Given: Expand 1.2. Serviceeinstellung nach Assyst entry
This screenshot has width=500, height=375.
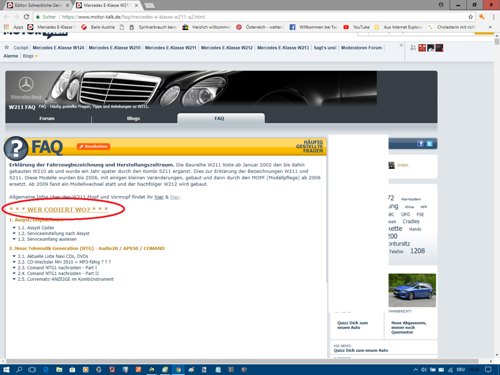Looking at the screenshot, I should pyautogui.click(x=53, y=233).
